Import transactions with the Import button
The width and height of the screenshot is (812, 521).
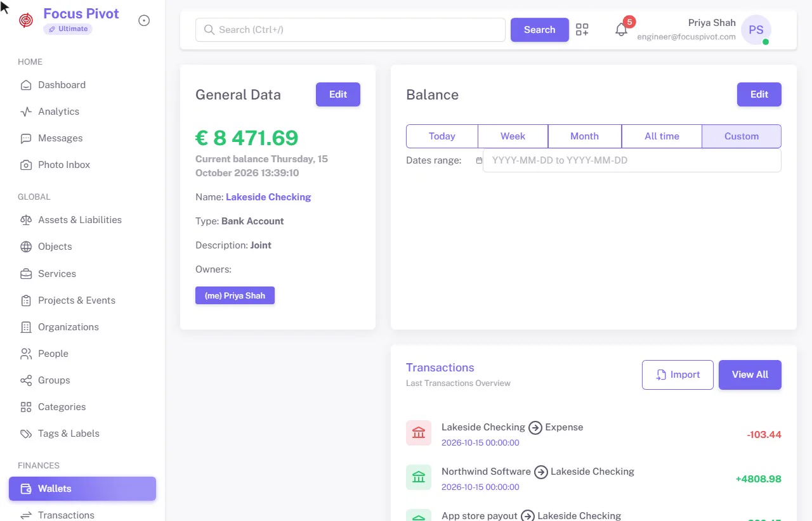[x=678, y=375]
